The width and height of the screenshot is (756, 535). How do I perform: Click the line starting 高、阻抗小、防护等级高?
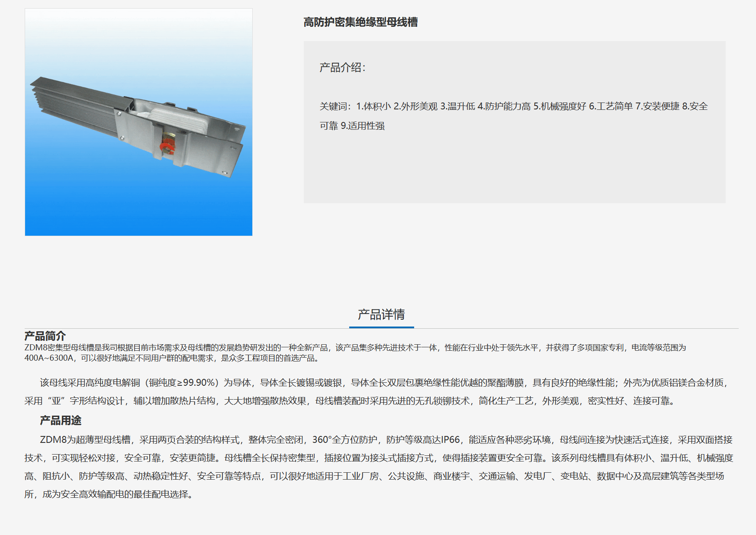(x=374, y=476)
